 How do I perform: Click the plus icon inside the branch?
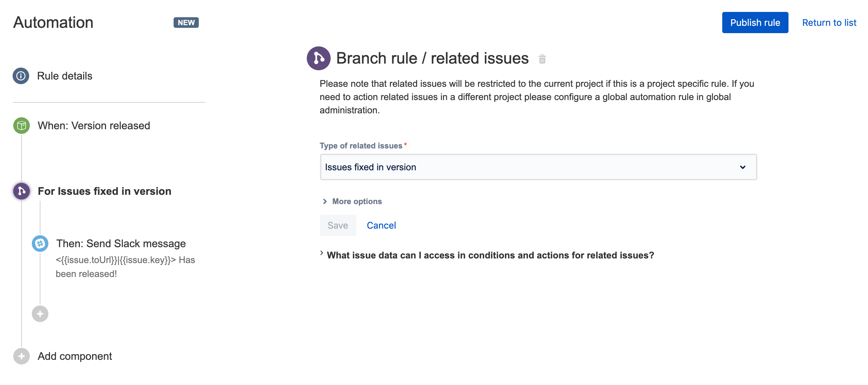pos(40,314)
